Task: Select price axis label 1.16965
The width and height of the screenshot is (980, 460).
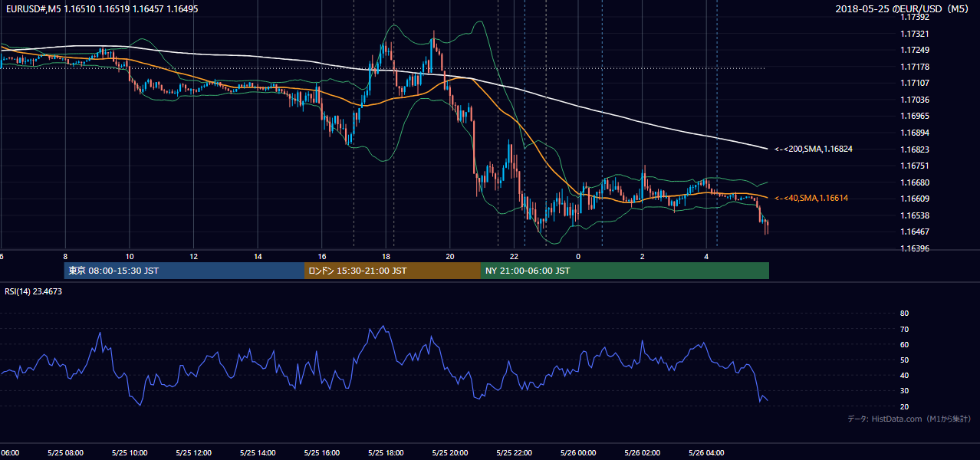Action: [x=914, y=116]
